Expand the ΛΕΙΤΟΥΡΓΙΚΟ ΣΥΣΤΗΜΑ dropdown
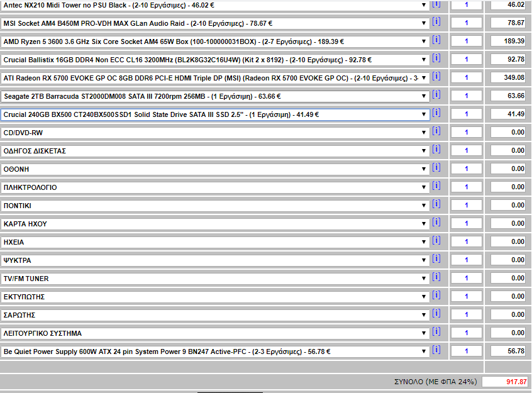 point(215,334)
